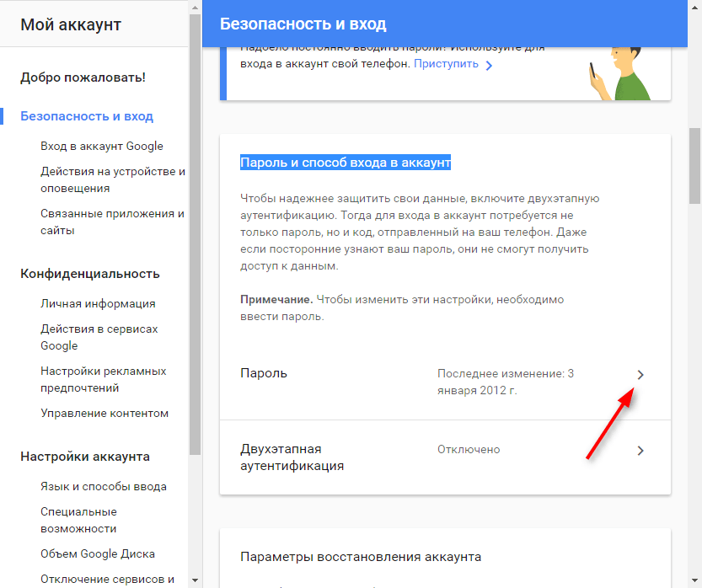Viewport: 702px width, 588px height.
Task: Open Специальные возможности
Action: coord(78,520)
